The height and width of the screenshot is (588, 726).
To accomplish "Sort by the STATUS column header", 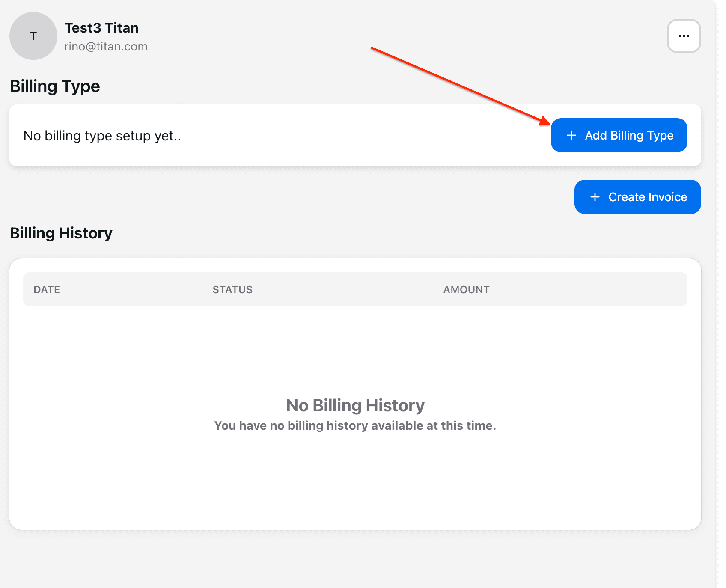I will pyautogui.click(x=232, y=290).
